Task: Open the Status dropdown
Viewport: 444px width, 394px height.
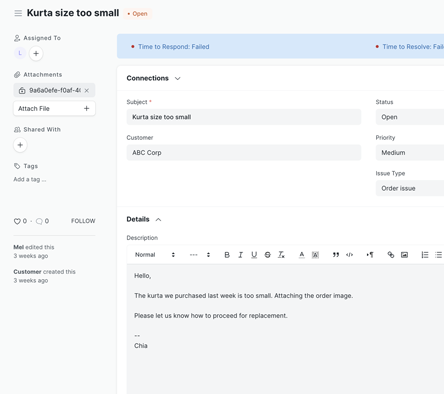Action: (410, 117)
